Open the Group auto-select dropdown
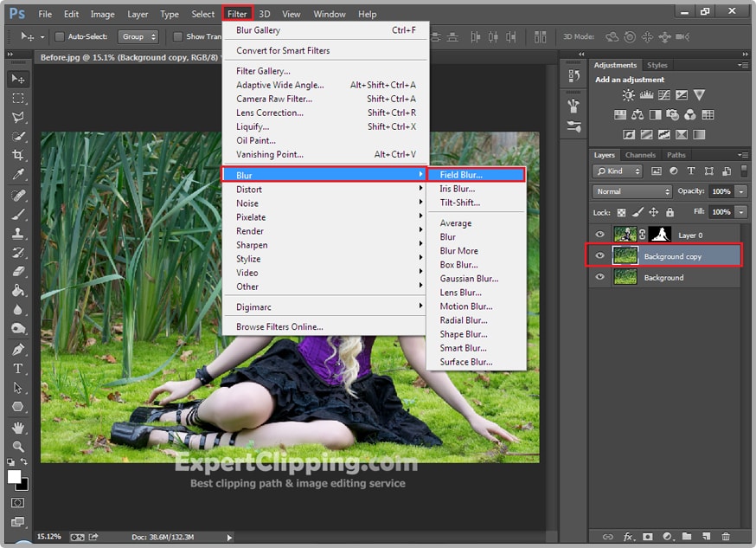 [x=139, y=37]
